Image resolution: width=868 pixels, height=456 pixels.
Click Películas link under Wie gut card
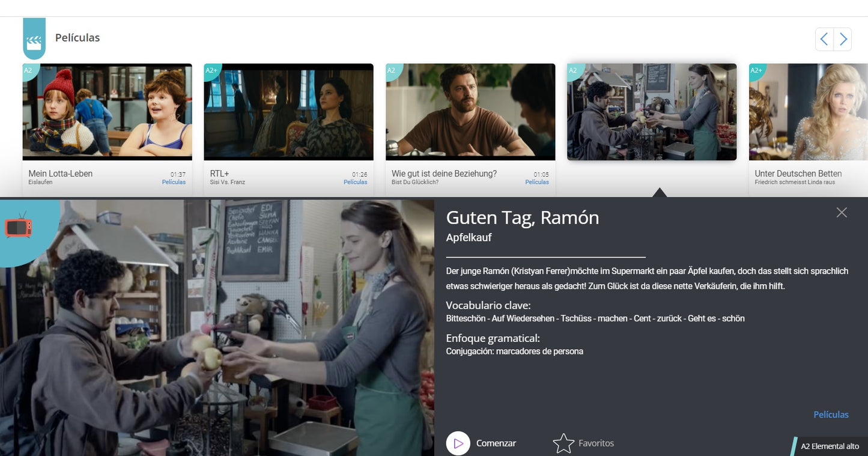[537, 182]
